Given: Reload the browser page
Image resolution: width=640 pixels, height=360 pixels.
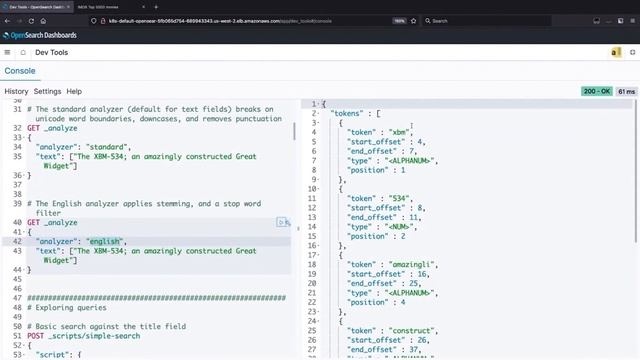Looking at the screenshot, I should (31, 21).
